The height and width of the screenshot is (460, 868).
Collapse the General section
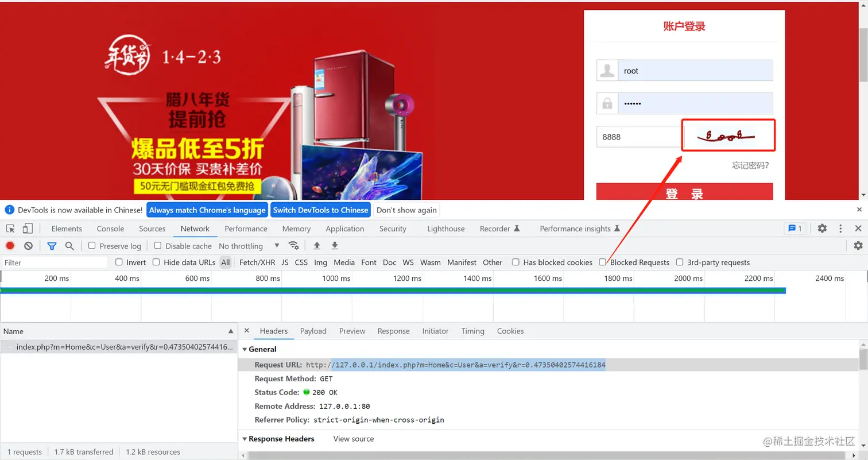pos(245,349)
